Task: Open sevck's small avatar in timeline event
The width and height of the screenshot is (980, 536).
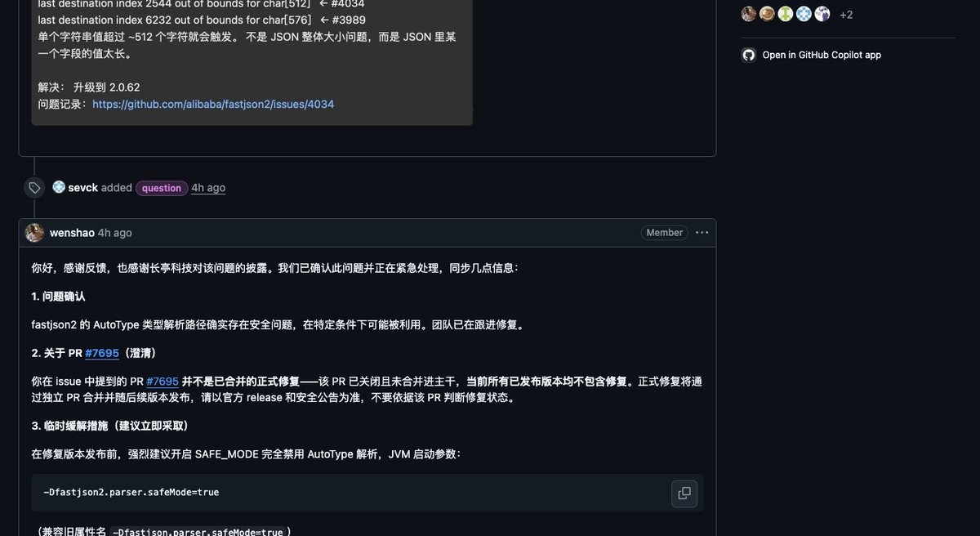Action: click(x=59, y=187)
